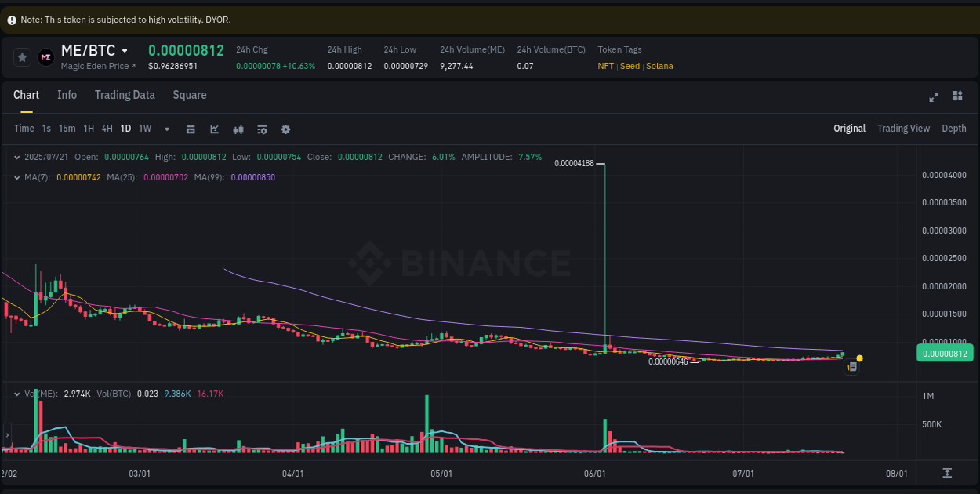Collapse the MA indicators row arrow

point(16,178)
